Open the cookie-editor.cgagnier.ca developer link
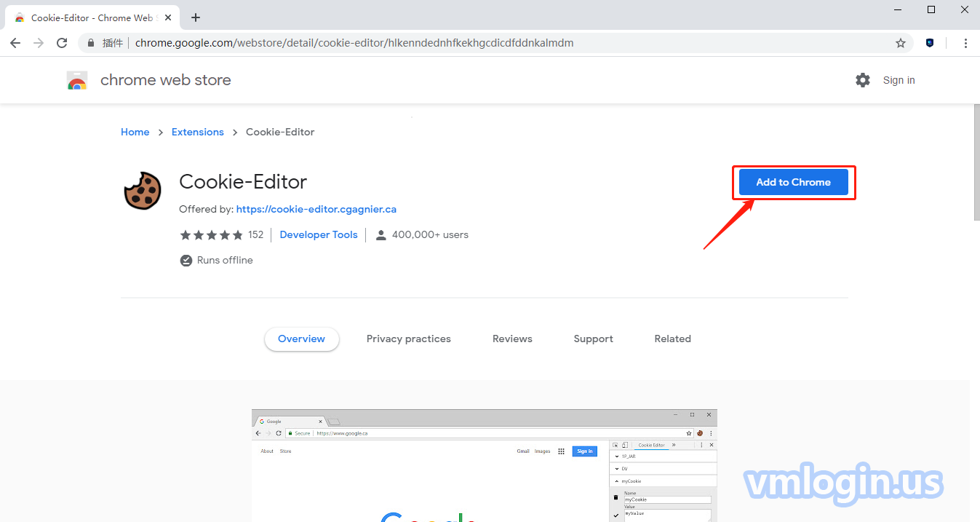Viewport: 980px width, 522px height. 316,209
